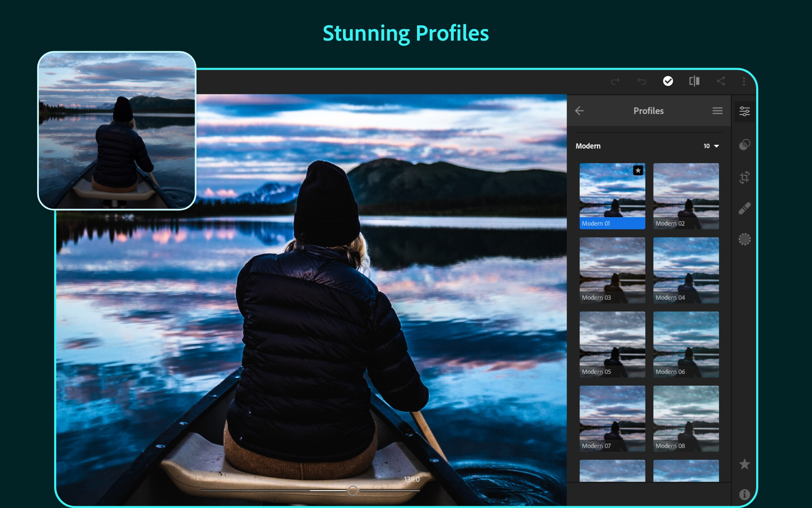Click the Profiles panel title
This screenshot has height=508, width=812.
[648, 110]
